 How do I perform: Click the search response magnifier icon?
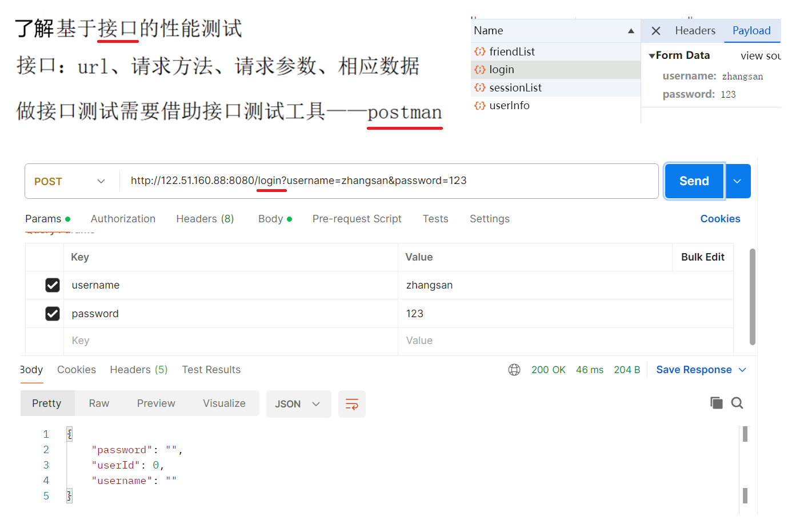tap(737, 403)
